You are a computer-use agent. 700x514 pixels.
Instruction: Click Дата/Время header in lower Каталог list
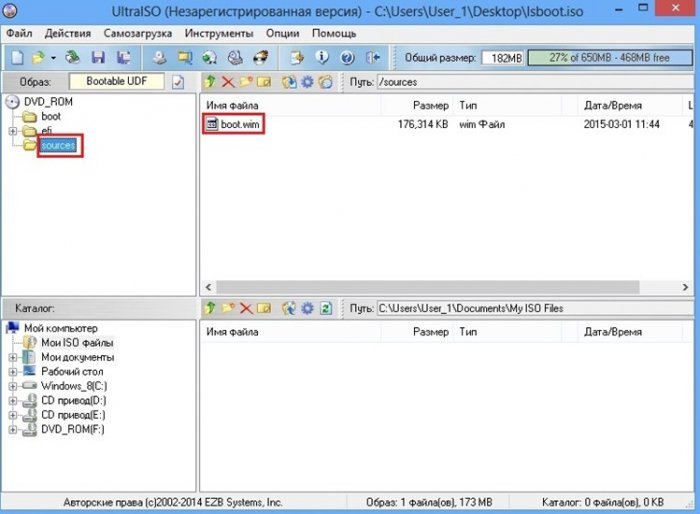click(x=630, y=332)
